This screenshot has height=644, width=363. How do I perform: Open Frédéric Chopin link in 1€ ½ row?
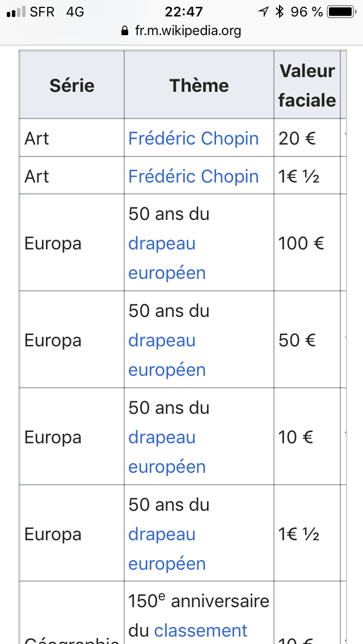tap(193, 176)
